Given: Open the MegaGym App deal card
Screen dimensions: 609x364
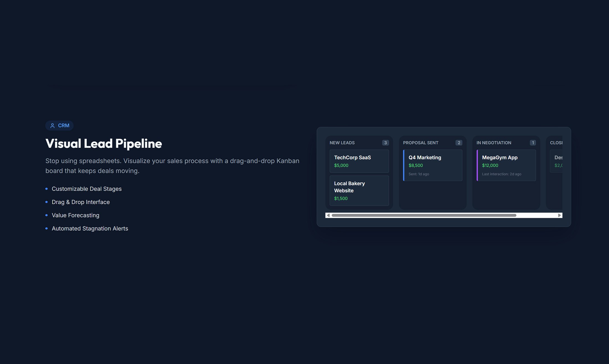Looking at the screenshot, I should pos(506,165).
